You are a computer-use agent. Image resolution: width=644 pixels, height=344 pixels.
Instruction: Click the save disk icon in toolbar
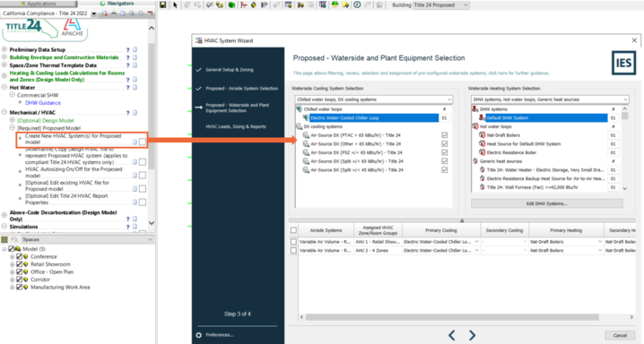pyautogui.click(x=163, y=4)
